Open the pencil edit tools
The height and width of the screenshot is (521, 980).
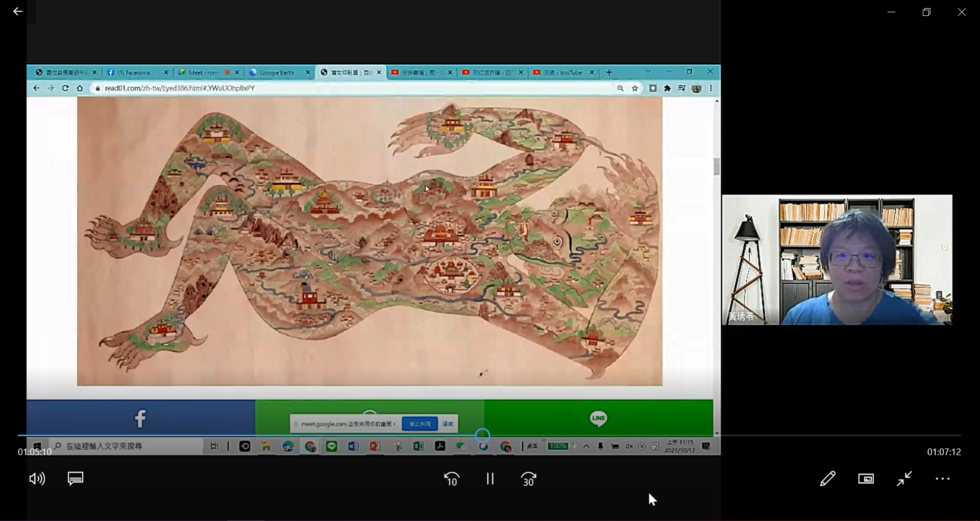tap(827, 479)
